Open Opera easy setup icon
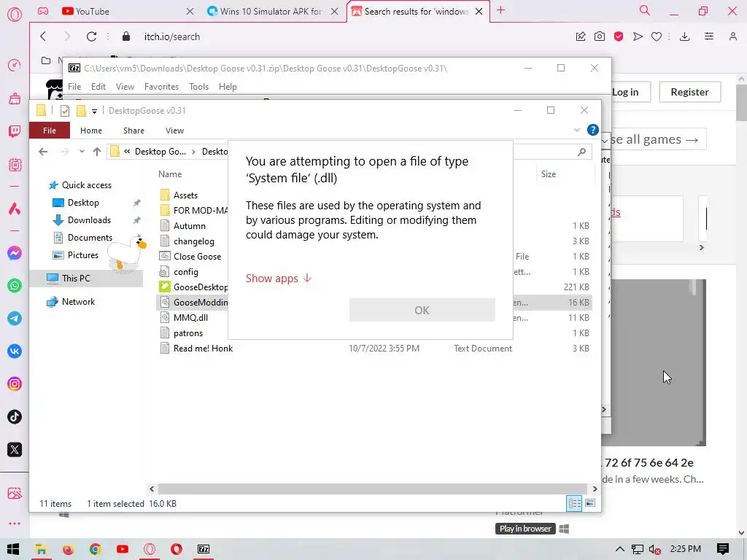The height and width of the screenshot is (560, 747). (x=709, y=36)
